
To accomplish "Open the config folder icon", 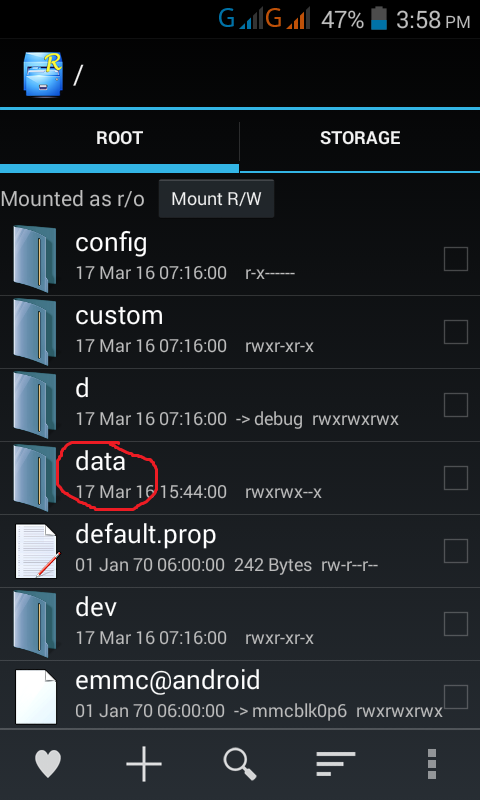I will pos(34,259).
